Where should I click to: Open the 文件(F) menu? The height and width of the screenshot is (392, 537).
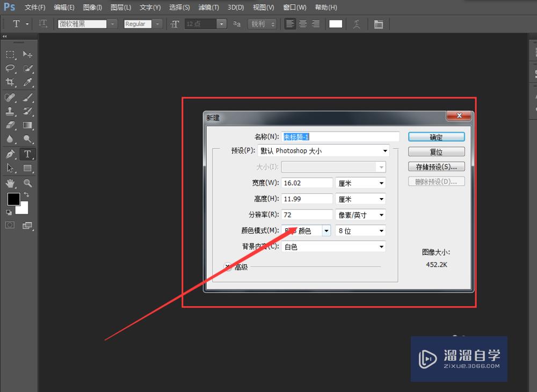(35, 7)
